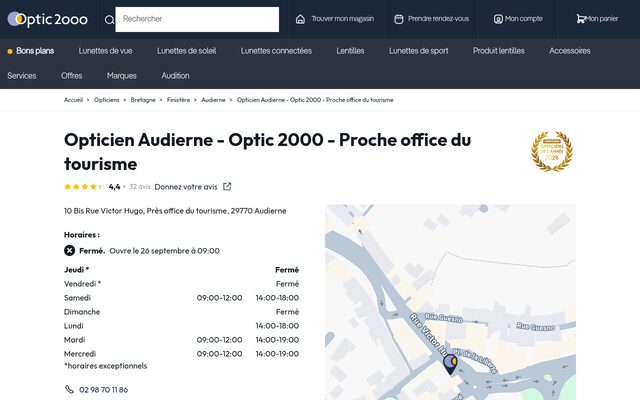Open the Marques menu

pos(122,76)
